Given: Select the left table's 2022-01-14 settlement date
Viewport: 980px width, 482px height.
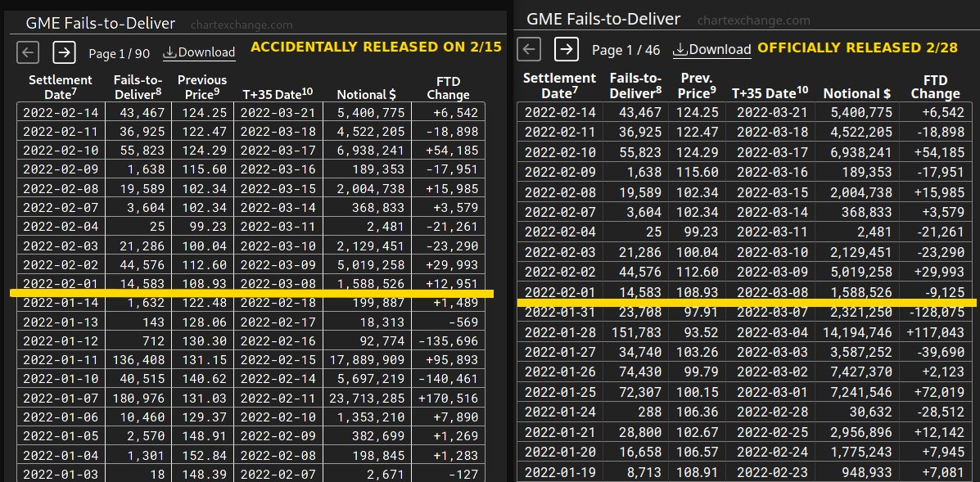Looking at the screenshot, I should click(x=61, y=303).
